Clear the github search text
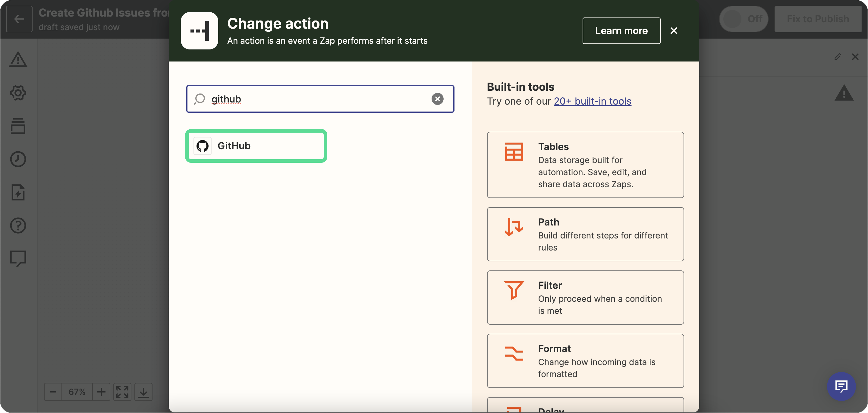This screenshot has width=868, height=413. tap(437, 99)
